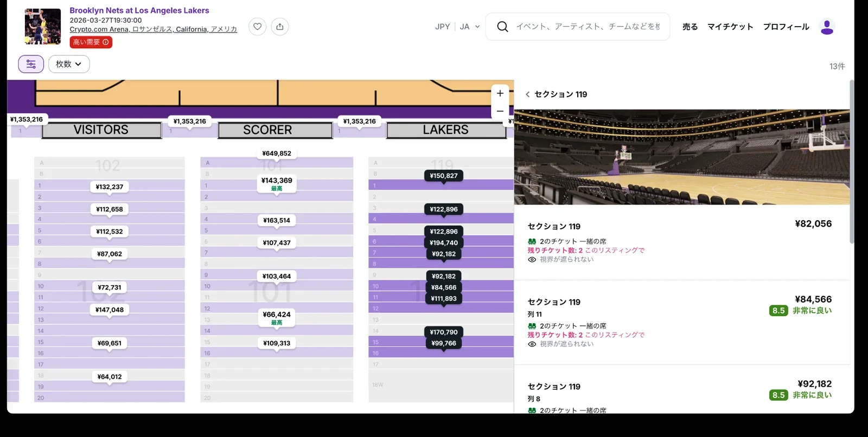Expand the 枚数 quantity dropdown

(69, 64)
